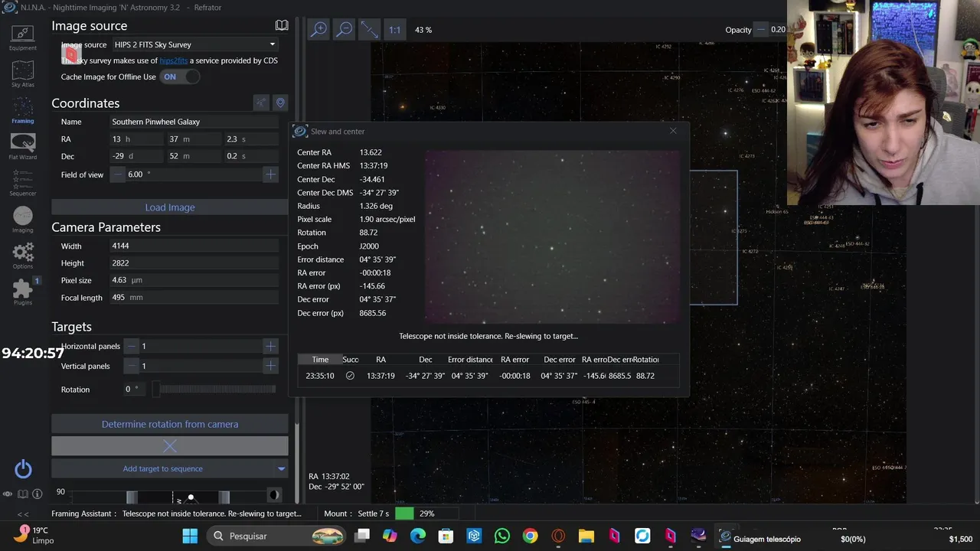Click the info circle icon in sidebar
This screenshot has height=551, width=980.
tap(36, 494)
